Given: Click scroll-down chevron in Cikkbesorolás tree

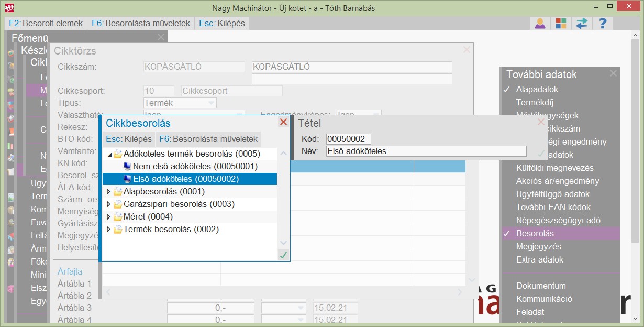Looking at the screenshot, I should click(283, 243).
